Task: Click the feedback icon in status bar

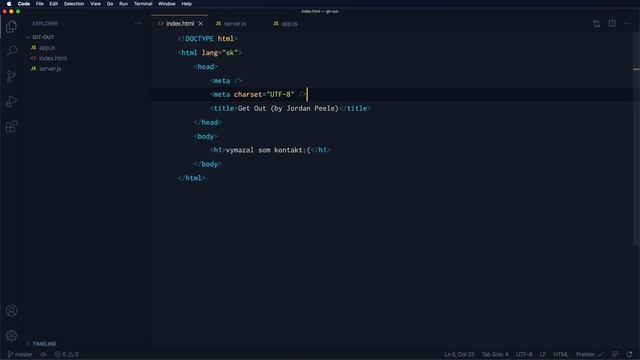Action: (x=615, y=354)
